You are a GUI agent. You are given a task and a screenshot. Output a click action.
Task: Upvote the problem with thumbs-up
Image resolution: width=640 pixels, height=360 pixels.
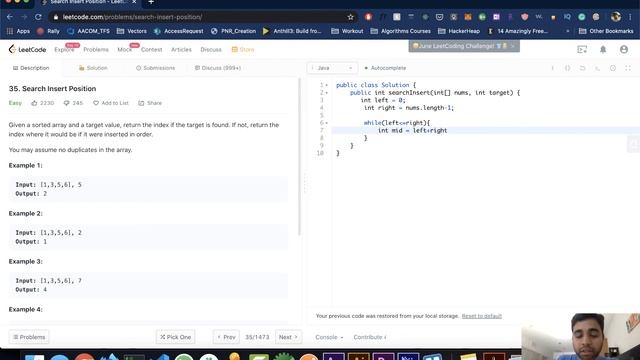(34, 103)
